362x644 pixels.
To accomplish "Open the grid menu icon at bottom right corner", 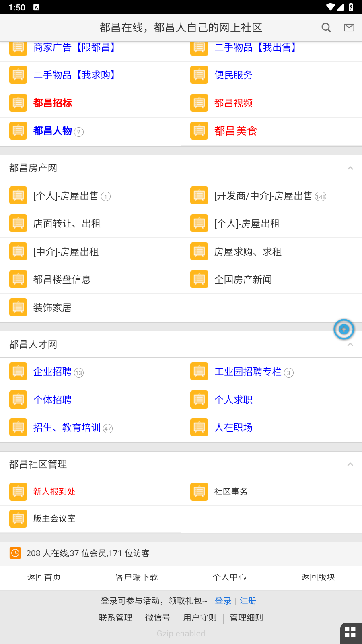I will click(x=350, y=632).
